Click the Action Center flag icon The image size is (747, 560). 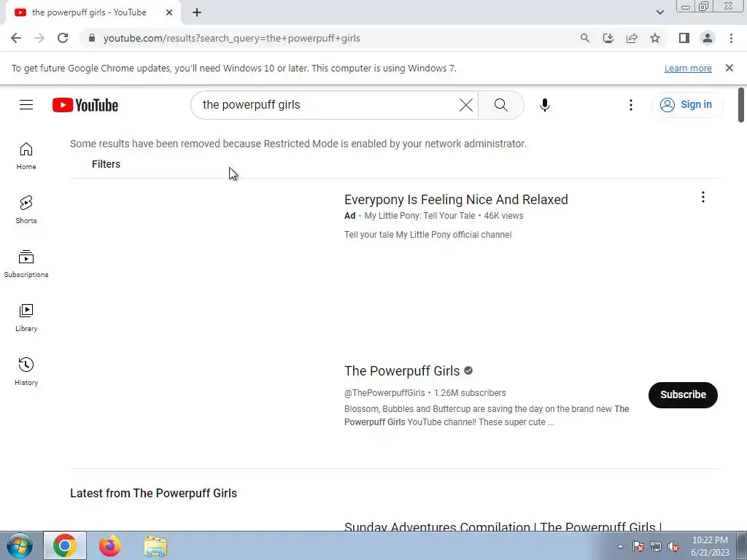(x=638, y=547)
